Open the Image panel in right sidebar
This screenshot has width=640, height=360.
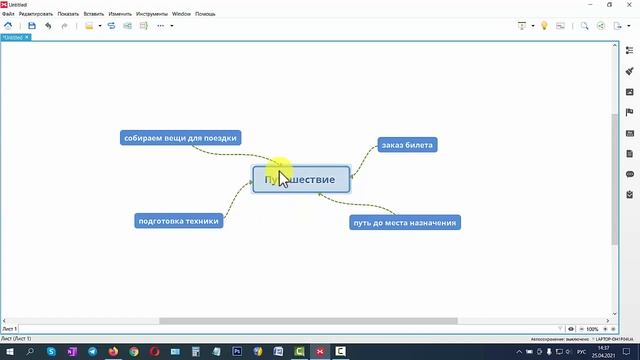click(630, 92)
